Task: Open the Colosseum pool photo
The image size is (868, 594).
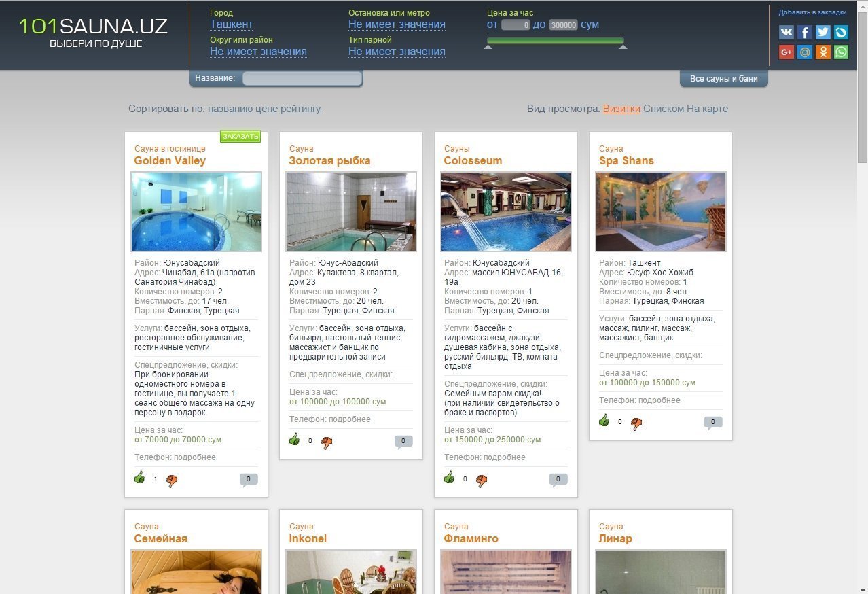Action: click(506, 211)
